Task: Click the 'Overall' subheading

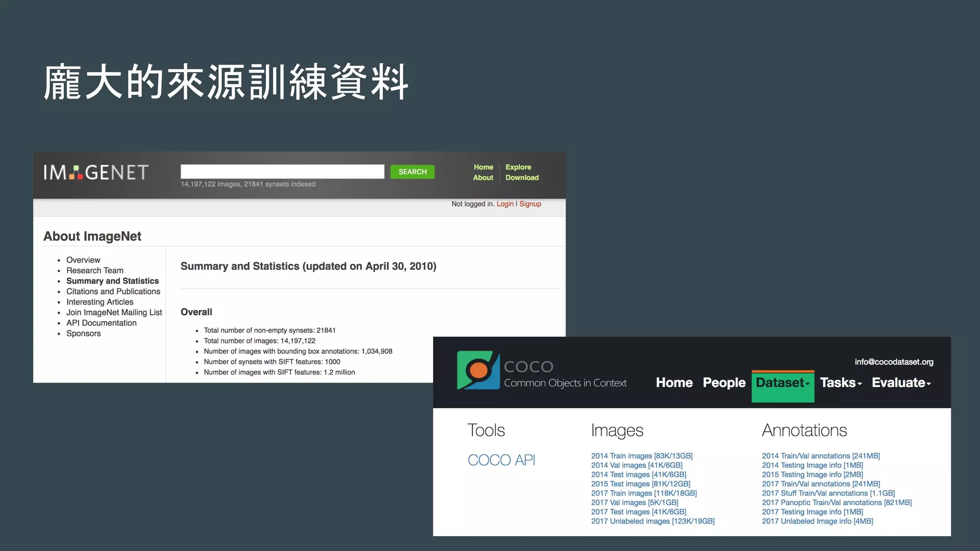Action: (196, 312)
